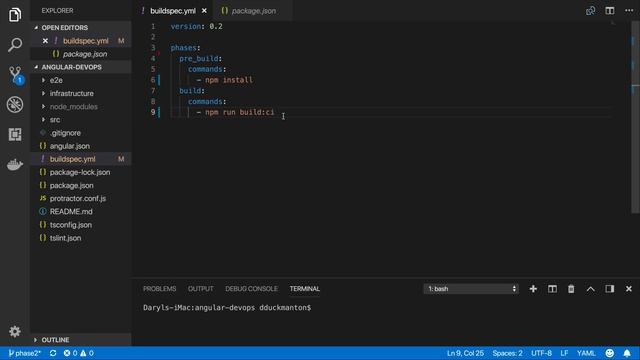Open Source Control view with 1 change

point(15,75)
